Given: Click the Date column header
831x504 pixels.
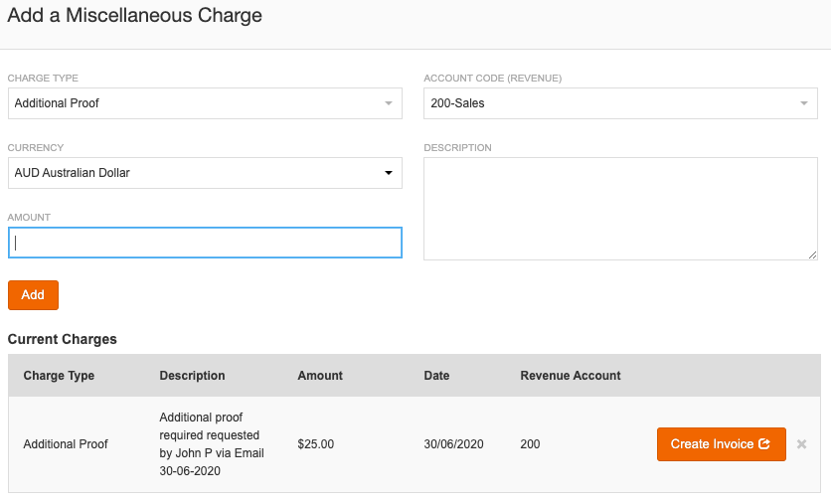Looking at the screenshot, I should 436,376.
